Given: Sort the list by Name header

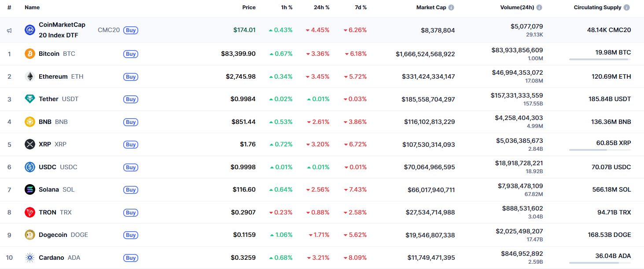Looking at the screenshot, I should (32, 7).
